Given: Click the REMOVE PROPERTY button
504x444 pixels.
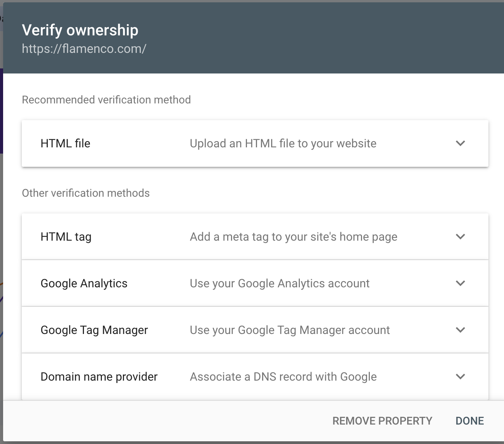Looking at the screenshot, I should point(382,421).
